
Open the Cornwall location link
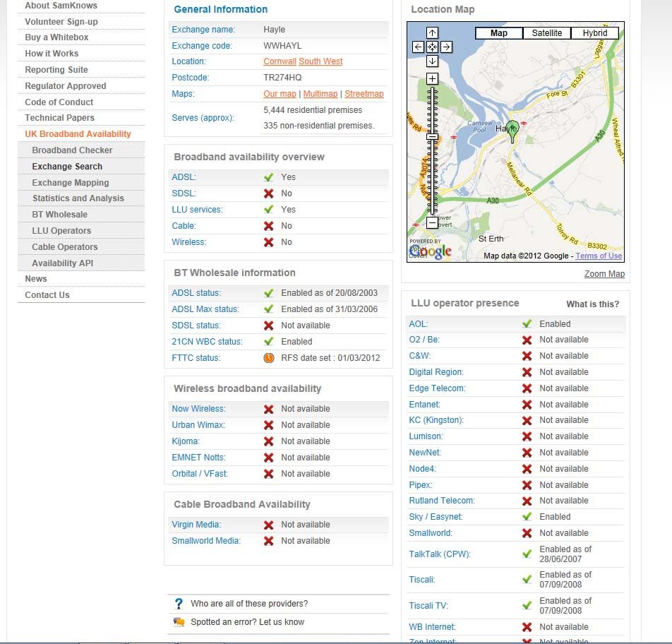coord(280,61)
